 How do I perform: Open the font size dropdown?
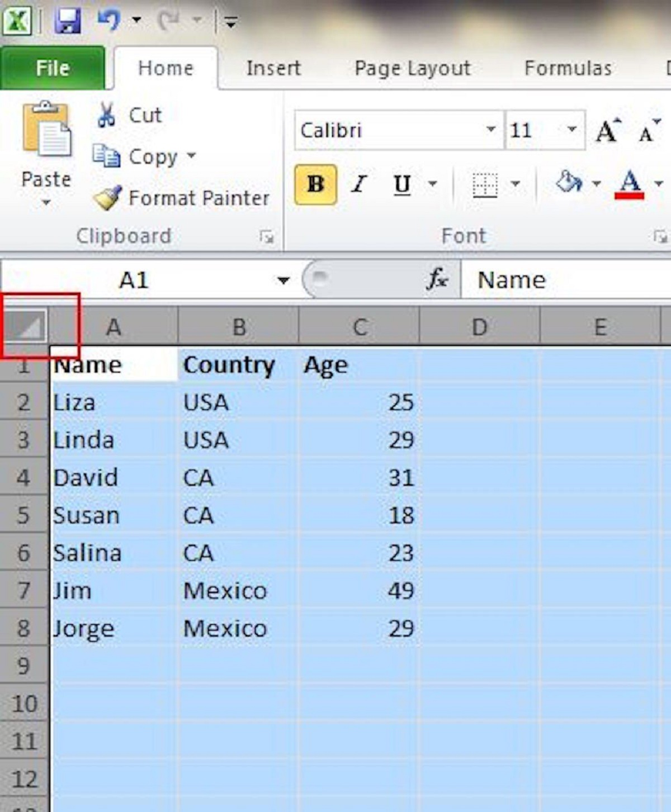click(571, 130)
